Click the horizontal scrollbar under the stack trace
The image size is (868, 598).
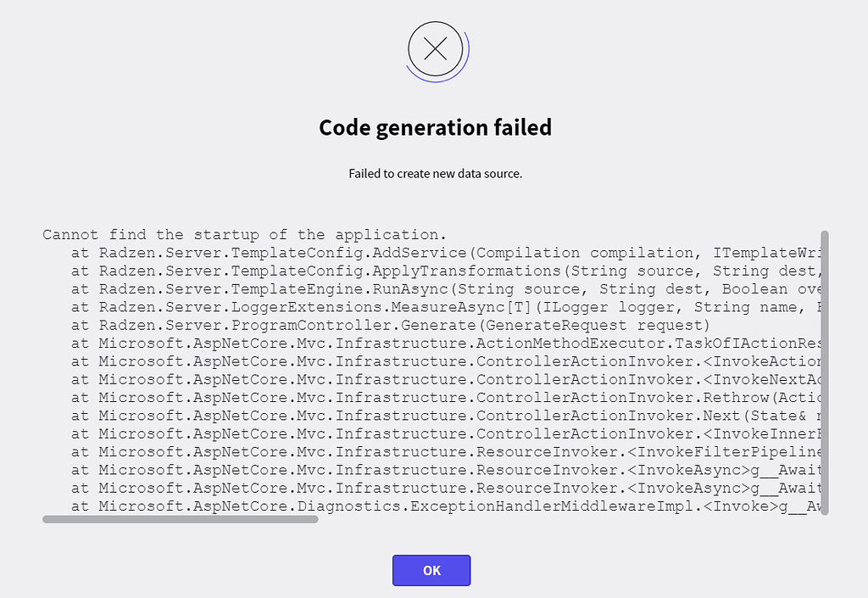tap(181, 519)
